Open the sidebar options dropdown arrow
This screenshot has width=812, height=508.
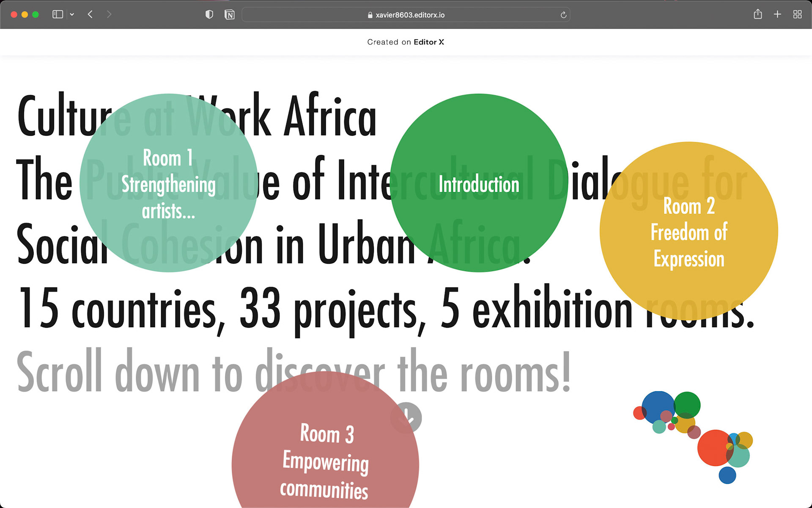coord(72,14)
